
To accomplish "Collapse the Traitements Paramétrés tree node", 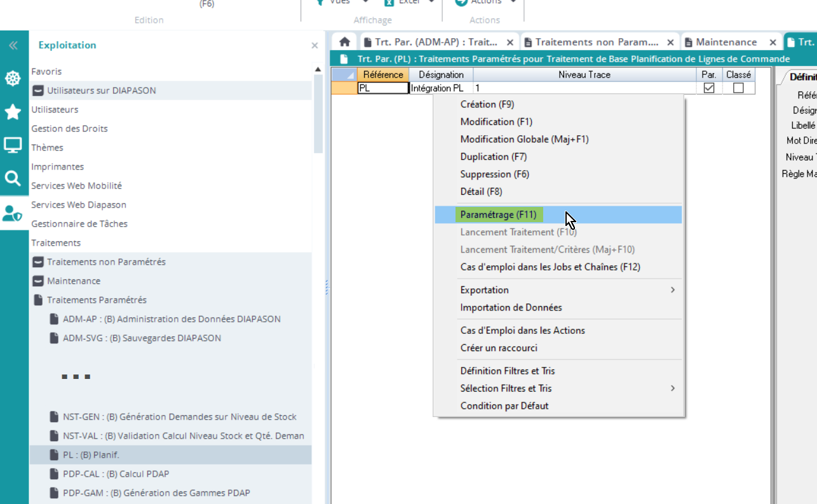I will [39, 300].
